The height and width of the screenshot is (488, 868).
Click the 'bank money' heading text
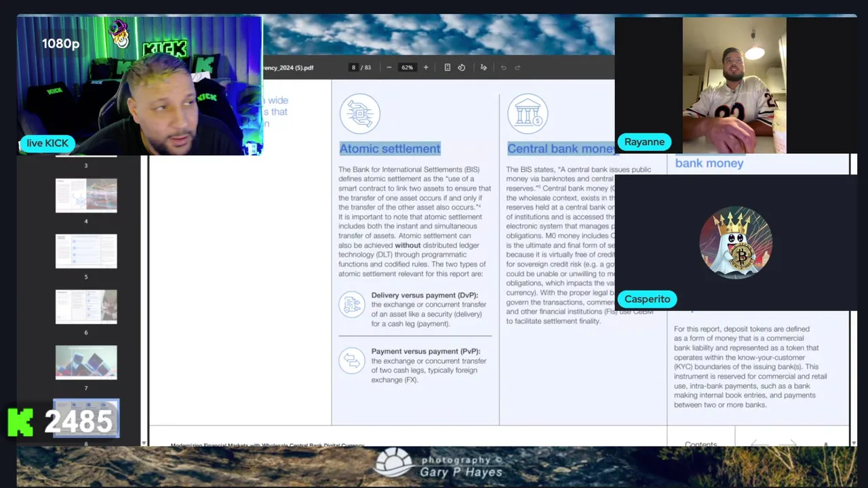click(x=709, y=163)
